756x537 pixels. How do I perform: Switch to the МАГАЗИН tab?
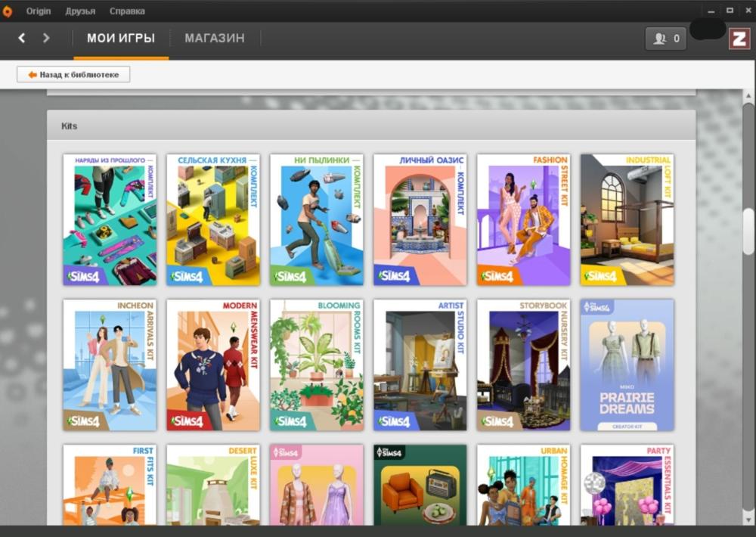215,38
